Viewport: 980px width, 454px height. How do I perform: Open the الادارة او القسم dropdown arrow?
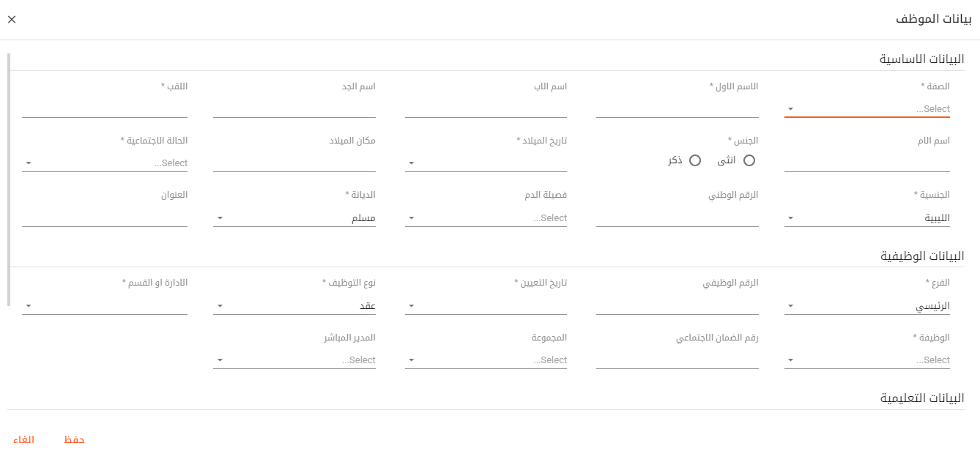[28, 306]
